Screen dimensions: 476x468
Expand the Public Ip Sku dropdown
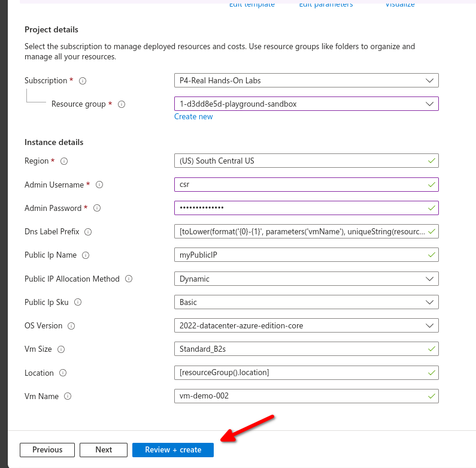point(306,302)
